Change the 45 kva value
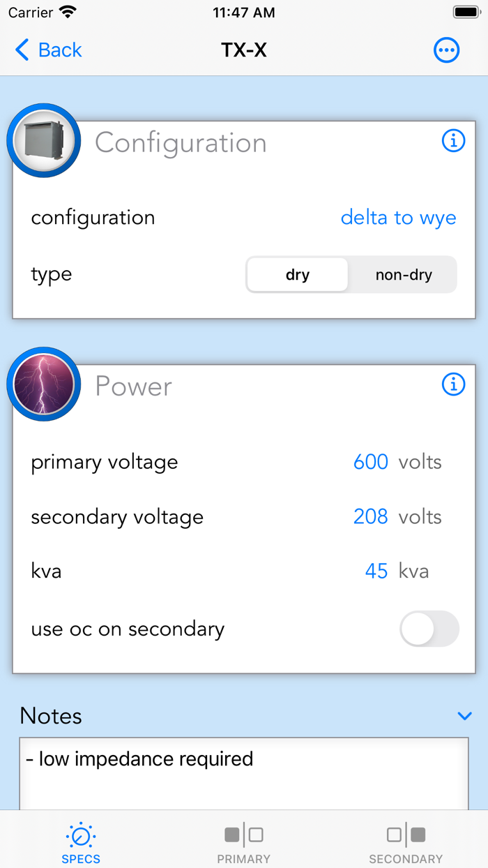Screen dimensions: 488x868 (x=376, y=571)
